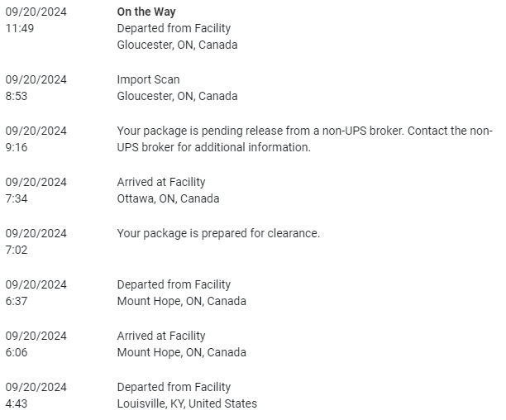Click 'Departed from Facility' Louisville entry
This screenshot has height=420, width=506.
(x=173, y=387)
